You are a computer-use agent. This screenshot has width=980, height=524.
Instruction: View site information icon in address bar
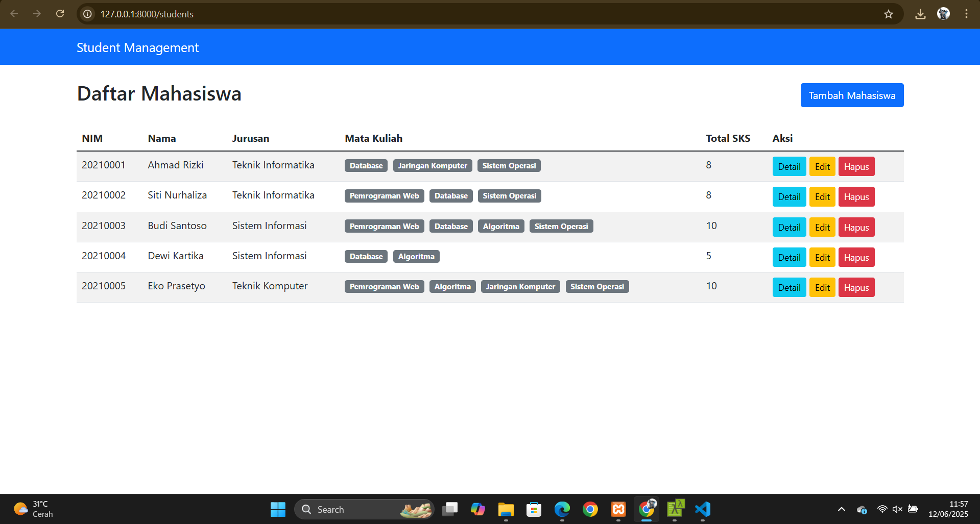click(88, 14)
